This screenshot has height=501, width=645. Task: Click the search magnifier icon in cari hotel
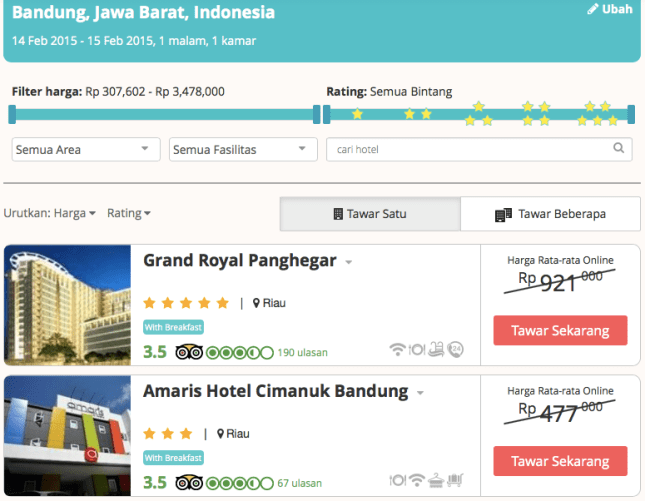pyautogui.click(x=618, y=148)
